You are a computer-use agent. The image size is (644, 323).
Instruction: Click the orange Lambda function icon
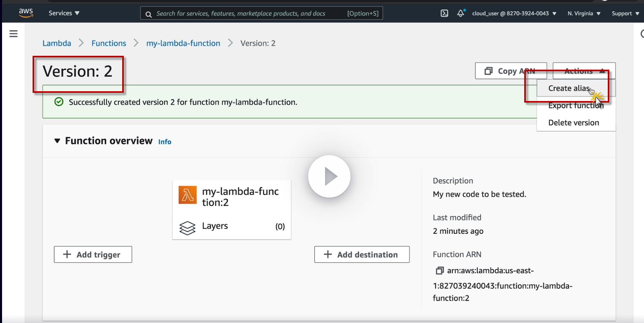click(187, 195)
